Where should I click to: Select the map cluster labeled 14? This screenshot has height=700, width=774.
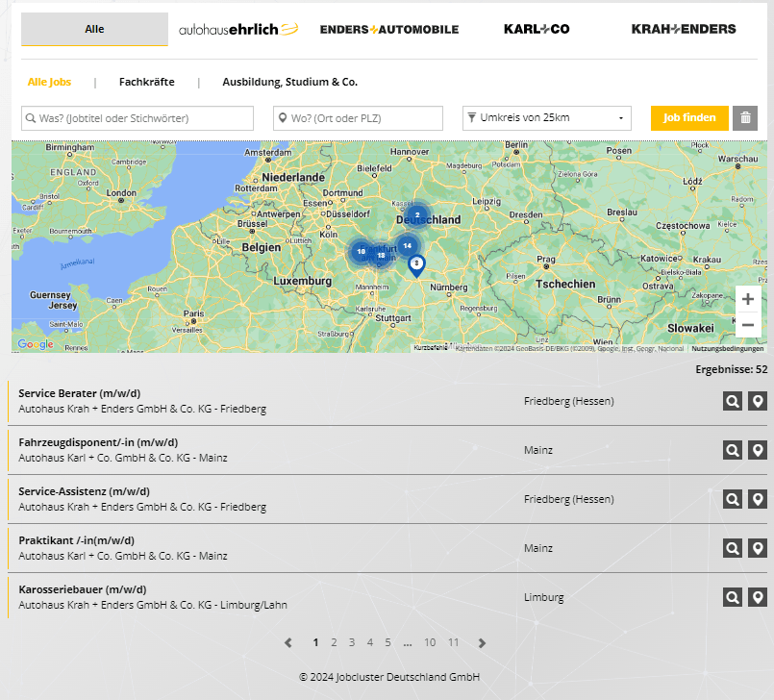[407, 246]
